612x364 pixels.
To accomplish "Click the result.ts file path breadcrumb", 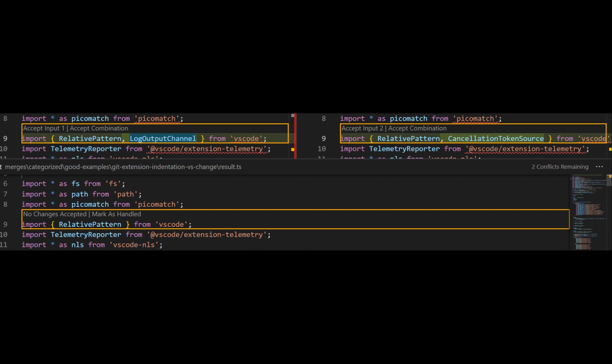I will pos(123,167).
